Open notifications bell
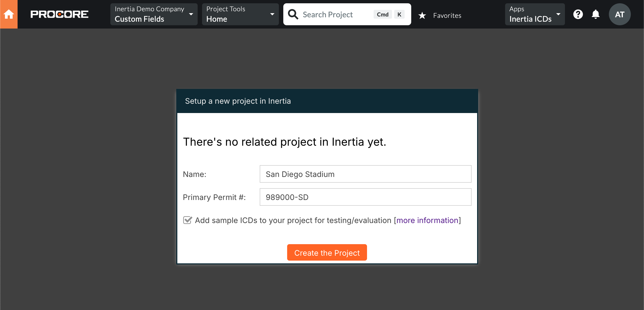Image resolution: width=644 pixels, height=310 pixels. (595, 14)
